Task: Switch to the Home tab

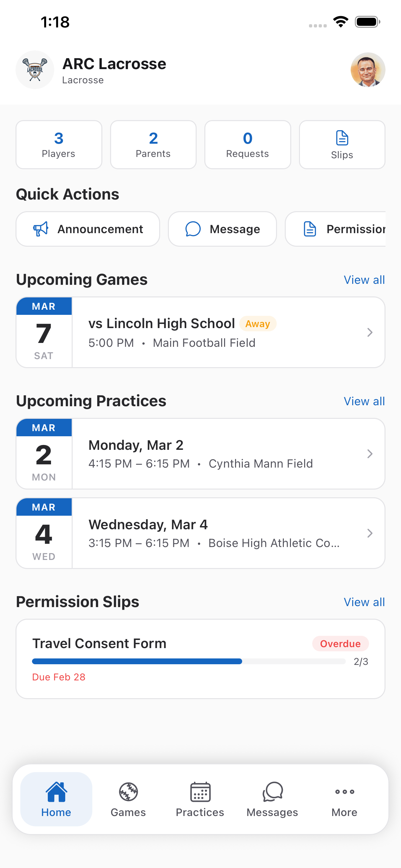Action: [56, 799]
